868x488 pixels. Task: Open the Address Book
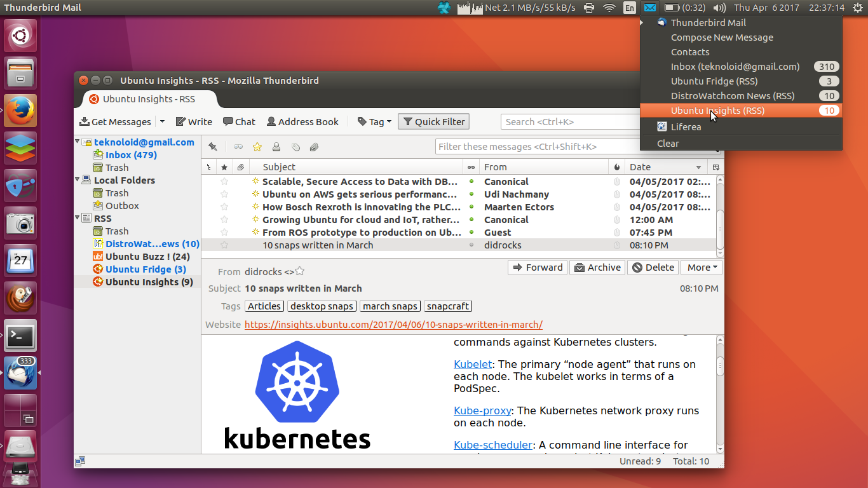coord(302,121)
